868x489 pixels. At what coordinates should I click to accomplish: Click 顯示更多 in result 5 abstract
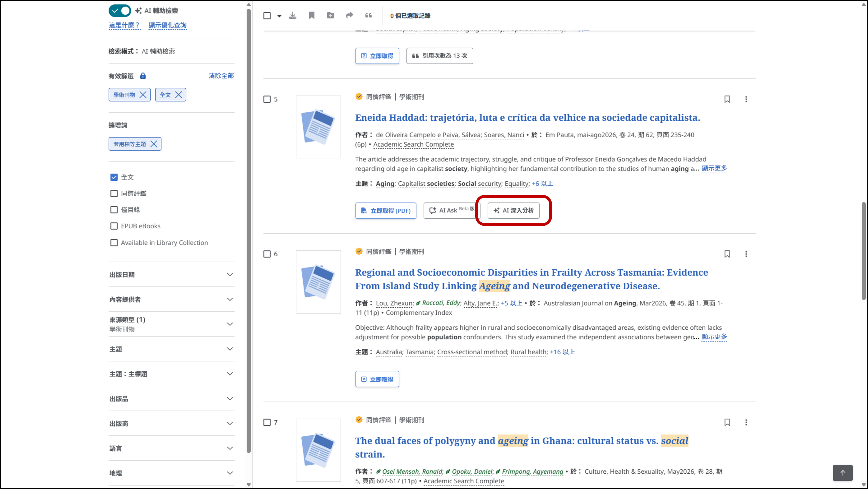[x=714, y=168]
